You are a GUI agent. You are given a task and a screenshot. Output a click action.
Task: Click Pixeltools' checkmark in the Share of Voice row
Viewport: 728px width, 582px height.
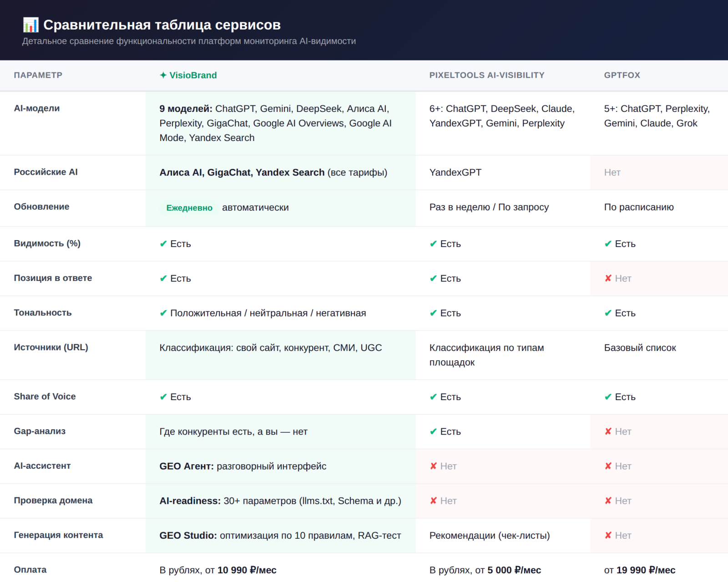pyautogui.click(x=433, y=397)
